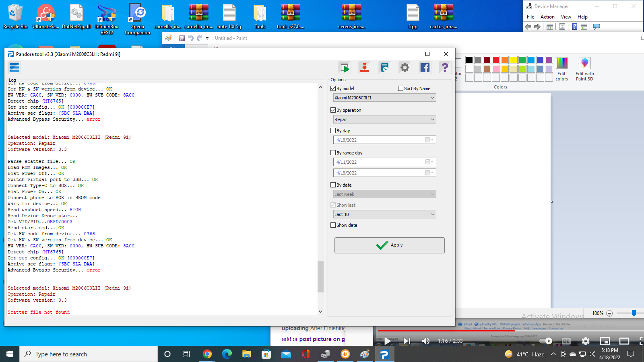The height and width of the screenshot is (362, 644).
Task: Click the Type here to search box
Action: pos(89,354)
